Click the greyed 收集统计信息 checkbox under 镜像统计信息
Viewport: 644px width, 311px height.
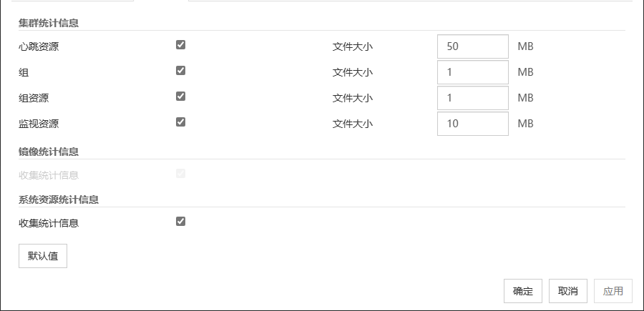pos(180,174)
